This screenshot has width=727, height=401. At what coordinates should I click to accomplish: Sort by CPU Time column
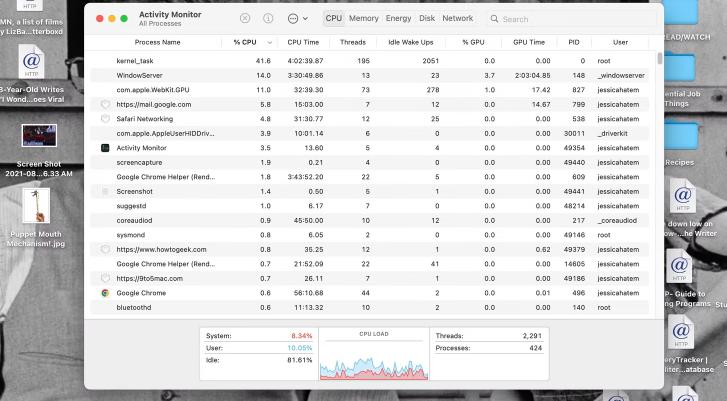pos(303,42)
